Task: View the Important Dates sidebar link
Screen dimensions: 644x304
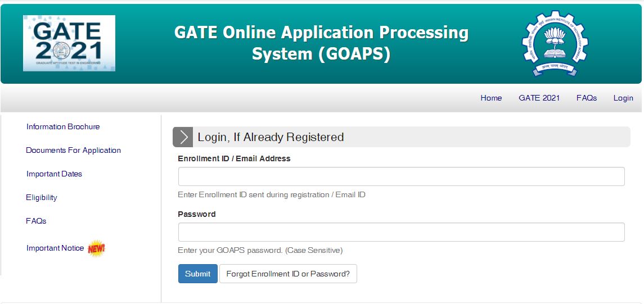Action: [54, 174]
